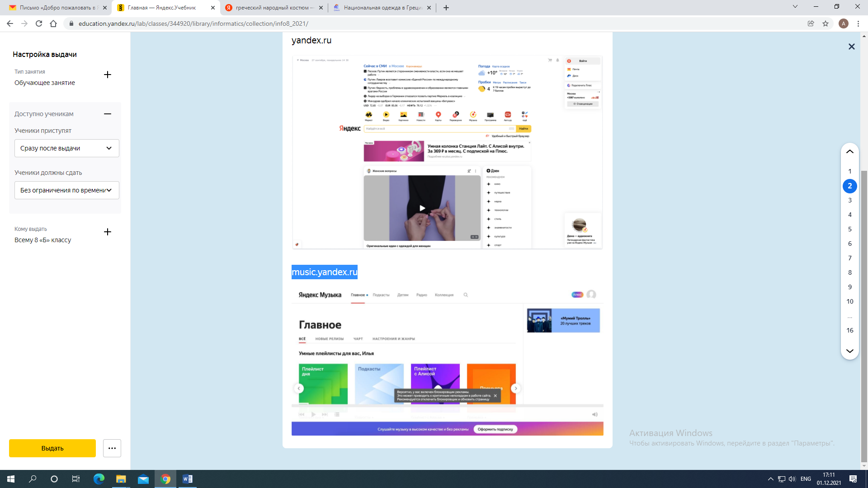Click the browser forward arrow

click(x=24, y=23)
